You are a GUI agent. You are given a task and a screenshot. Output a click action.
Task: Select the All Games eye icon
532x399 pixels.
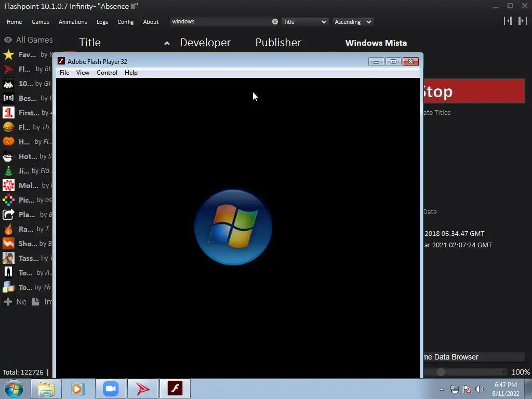coord(8,40)
